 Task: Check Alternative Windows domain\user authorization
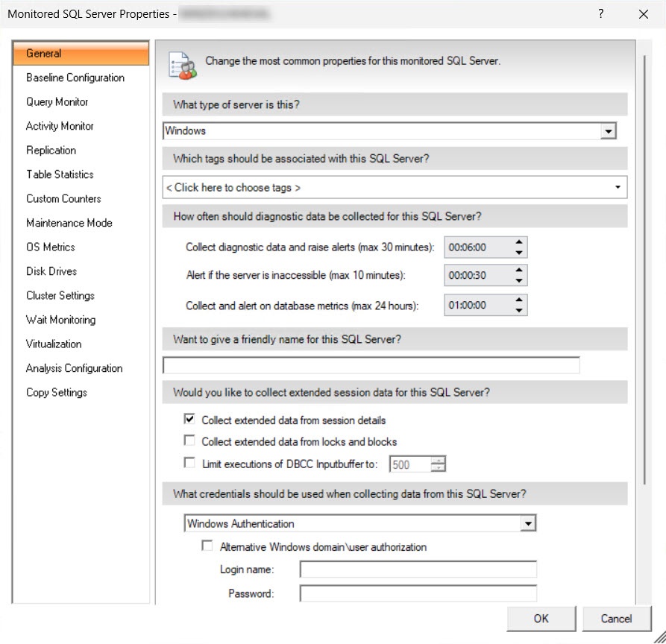pos(207,546)
